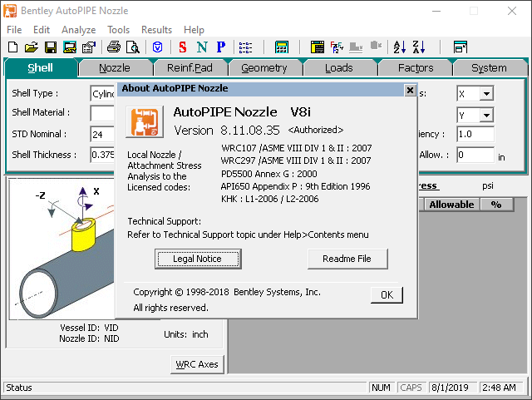Image resolution: width=532 pixels, height=400 pixels.
Task: Click the nozzle 3D preview image
Action: [62, 249]
